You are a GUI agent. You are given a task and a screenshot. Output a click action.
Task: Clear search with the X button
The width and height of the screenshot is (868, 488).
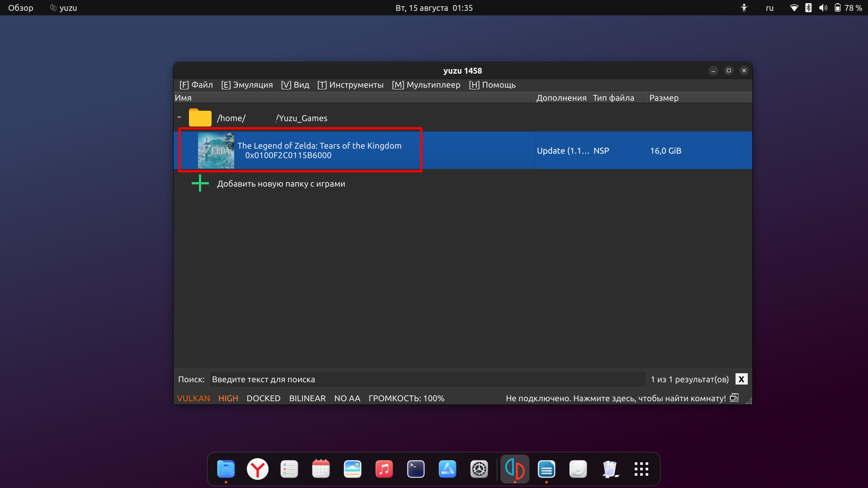tap(741, 379)
